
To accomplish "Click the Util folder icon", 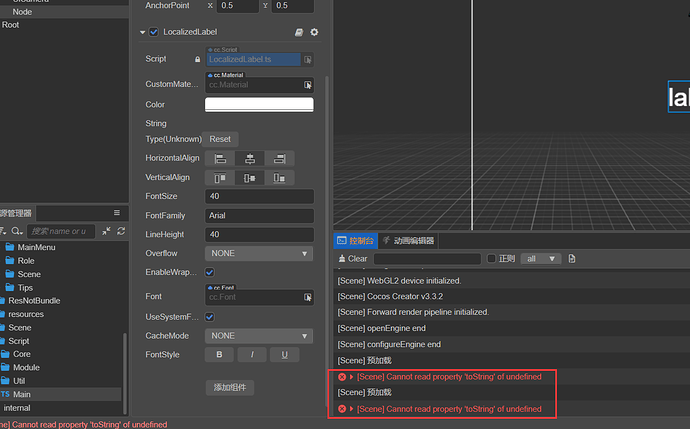I will coord(5,381).
